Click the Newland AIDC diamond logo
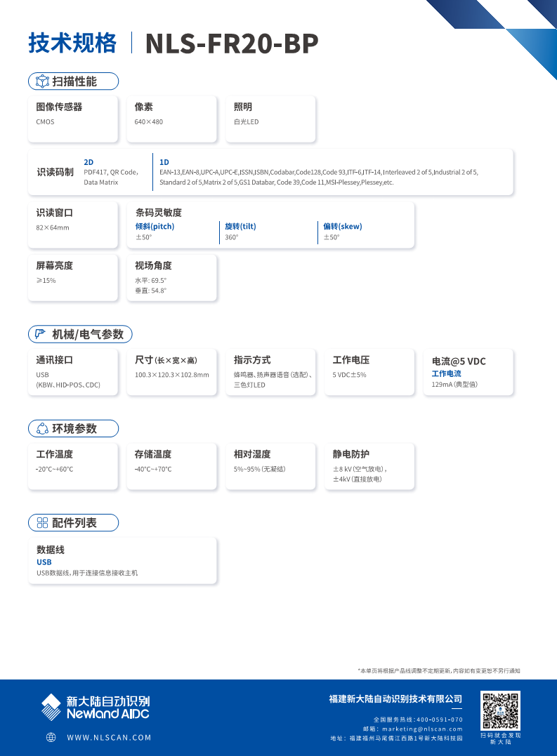The height and width of the screenshot is (756, 557). (x=51, y=707)
